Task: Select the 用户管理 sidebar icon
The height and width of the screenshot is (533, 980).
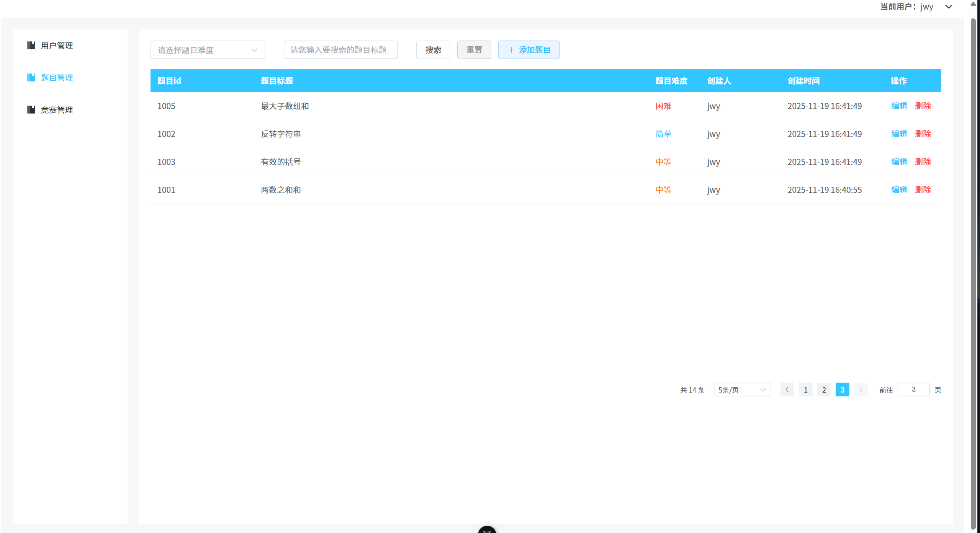Action: [31, 46]
